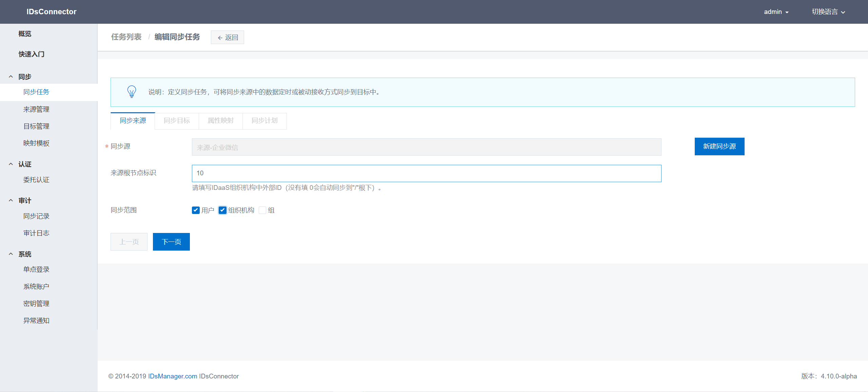Click the 下一页 next page button
The height and width of the screenshot is (392, 868).
point(171,242)
